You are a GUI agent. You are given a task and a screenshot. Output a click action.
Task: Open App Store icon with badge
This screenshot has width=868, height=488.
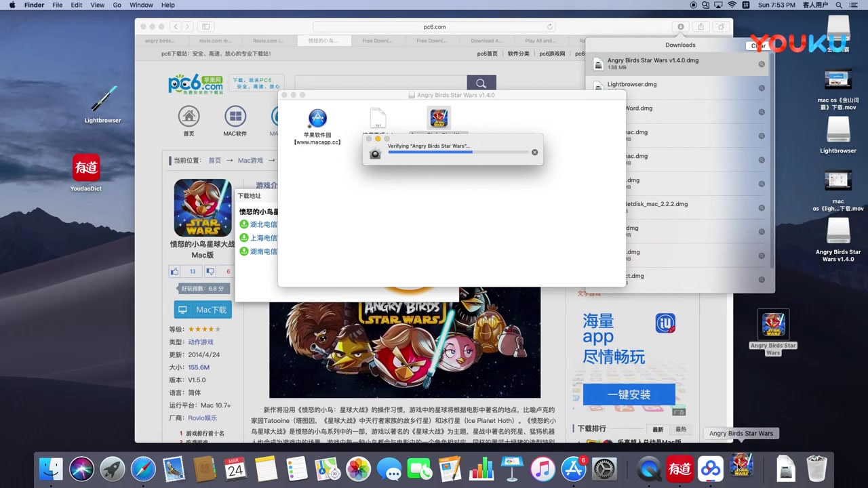(574, 469)
